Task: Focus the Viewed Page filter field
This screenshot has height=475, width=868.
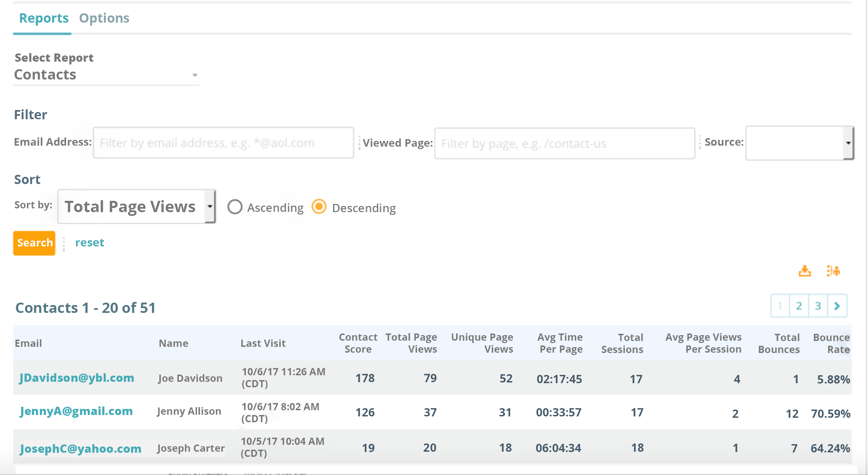Action: pyautogui.click(x=564, y=144)
